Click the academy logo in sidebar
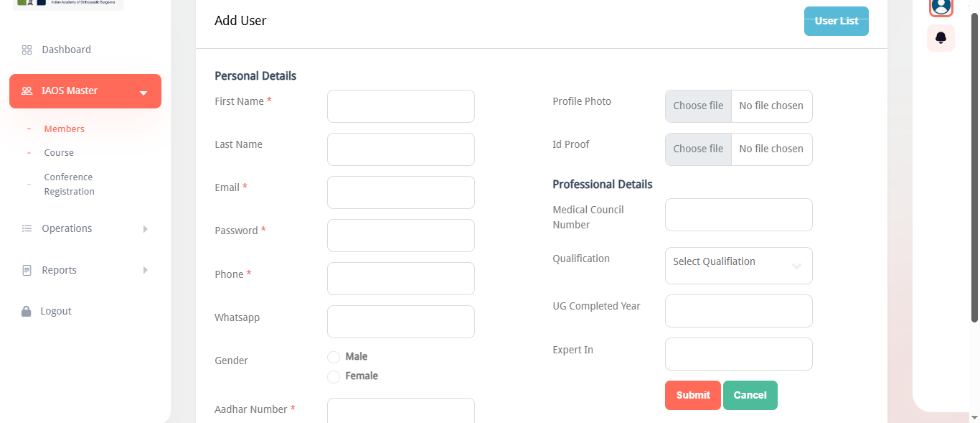 pos(67,4)
